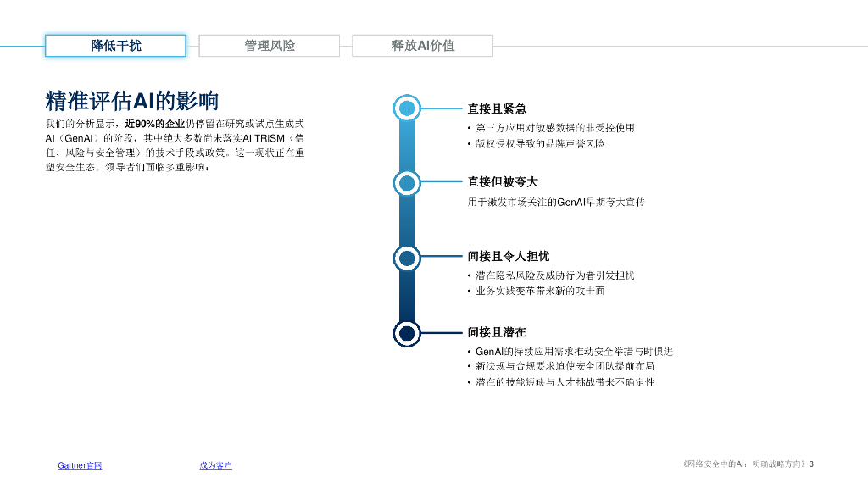Click the heading 间接且潜在
This screenshot has width=868, height=489.
[x=497, y=332]
